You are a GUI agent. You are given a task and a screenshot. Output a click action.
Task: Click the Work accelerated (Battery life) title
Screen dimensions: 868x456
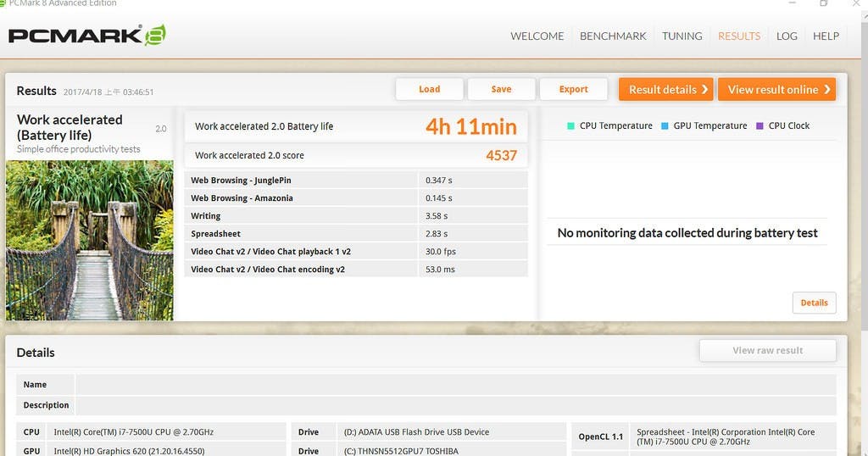(70, 127)
